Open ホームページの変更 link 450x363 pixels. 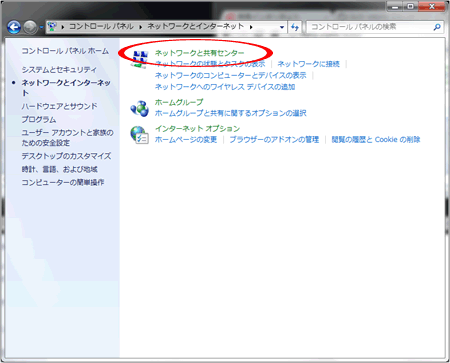pyautogui.click(x=186, y=139)
